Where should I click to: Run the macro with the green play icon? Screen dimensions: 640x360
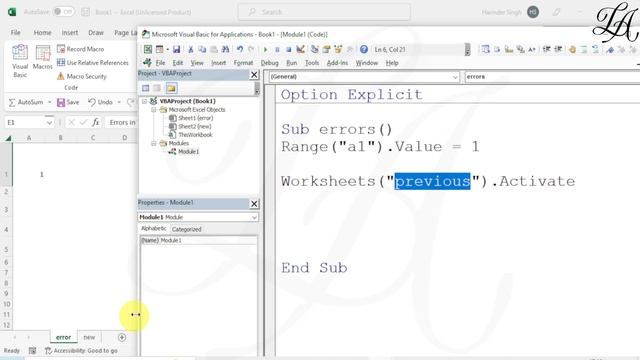[265, 49]
